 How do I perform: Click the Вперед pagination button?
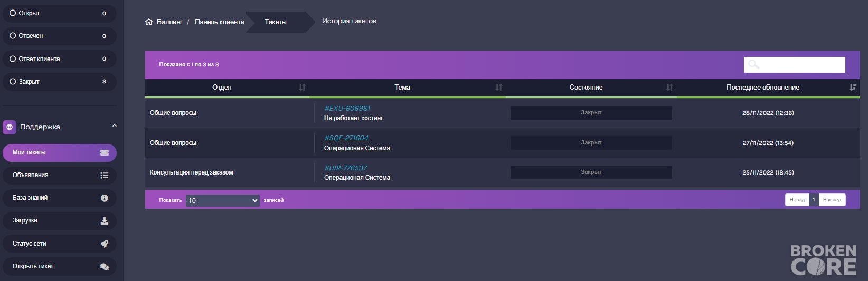[x=832, y=200]
